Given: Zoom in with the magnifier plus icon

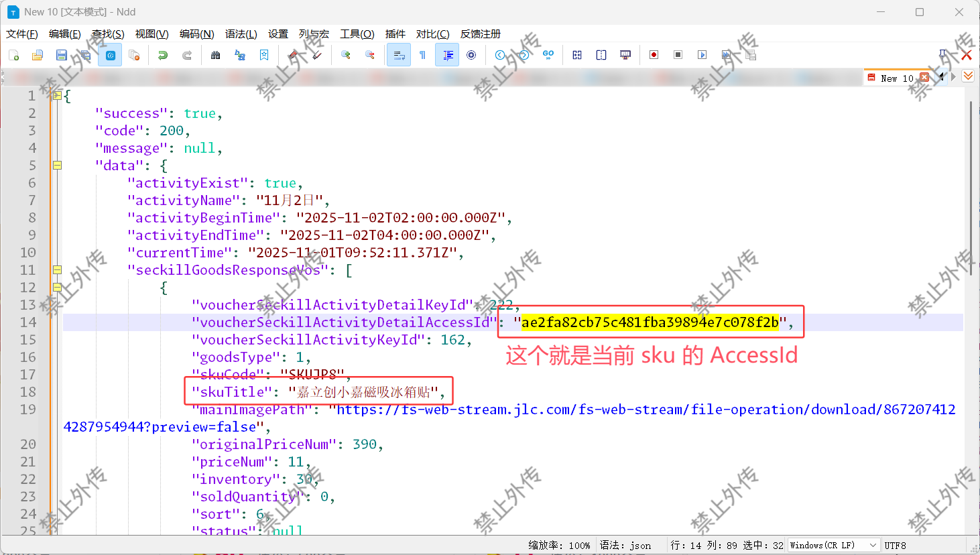Looking at the screenshot, I should pos(346,55).
